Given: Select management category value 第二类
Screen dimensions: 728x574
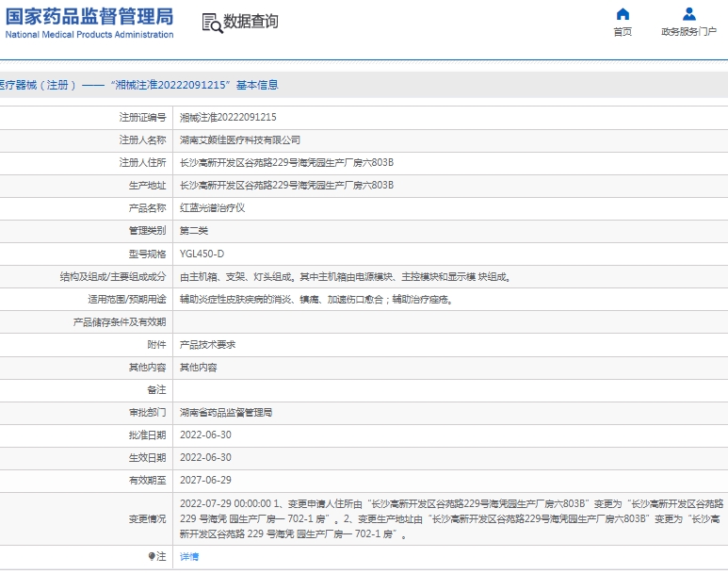Looking at the screenshot, I should 194,231.
